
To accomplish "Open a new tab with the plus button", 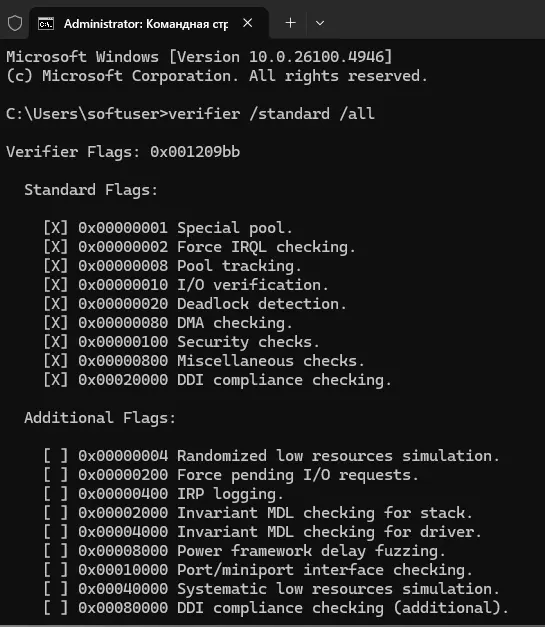I will (291, 23).
